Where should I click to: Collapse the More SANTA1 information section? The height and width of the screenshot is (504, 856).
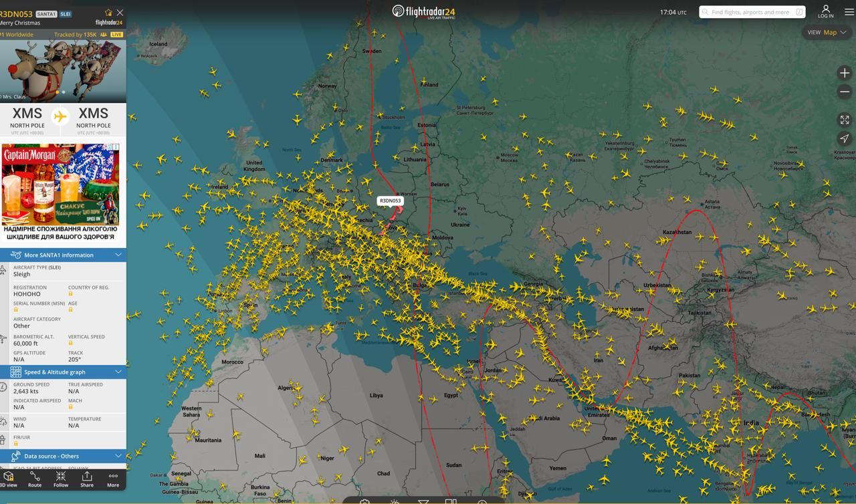click(118, 255)
